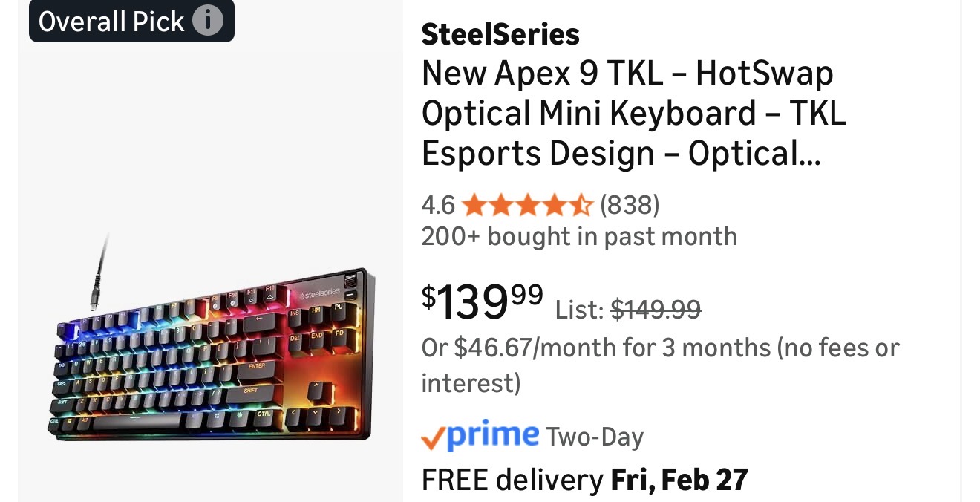This screenshot has width=980, height=502.
Task: Tap the Overall Pick badge label
Action: pyautogui.click(x=111, y=22)
